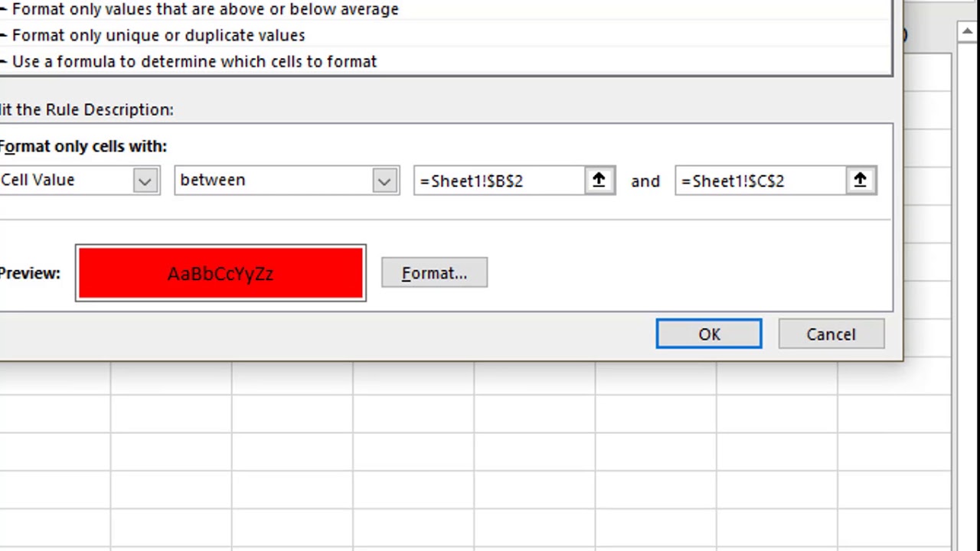The width and height of the screenshot is (980, 551).
Task: Click the =Sheet1!$B$2 input field
Action: pos(499,181)
